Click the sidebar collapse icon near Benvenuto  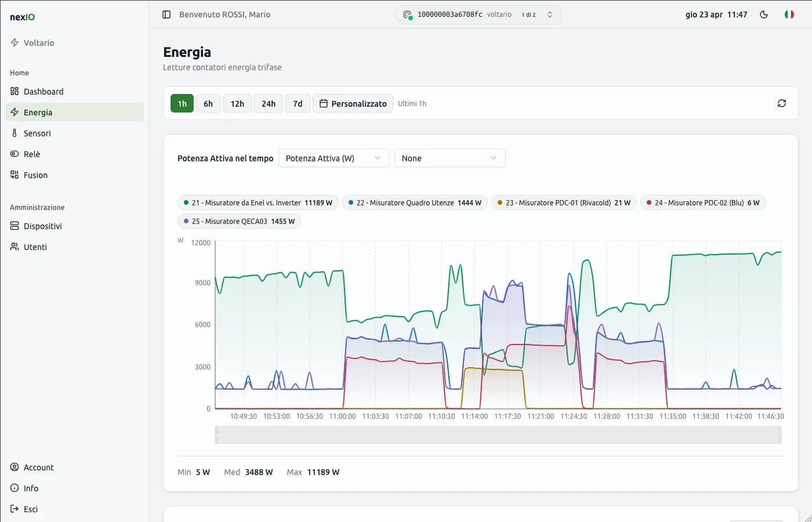(x=166, y=14)
